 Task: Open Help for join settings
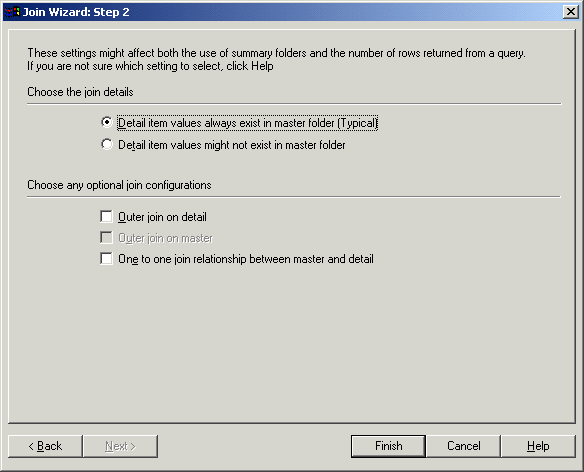click(538, 446)
